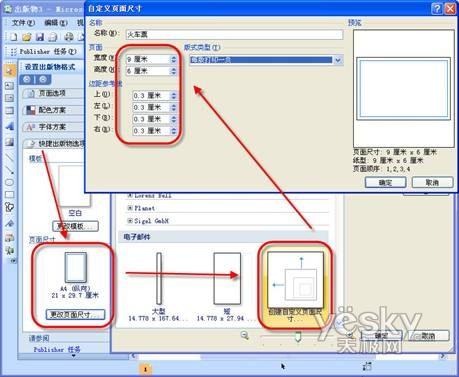The height and width of the screenshot is (377, 459).
Task: Click the horizontal scrollbar at the bottom
Action: point(289,356)
